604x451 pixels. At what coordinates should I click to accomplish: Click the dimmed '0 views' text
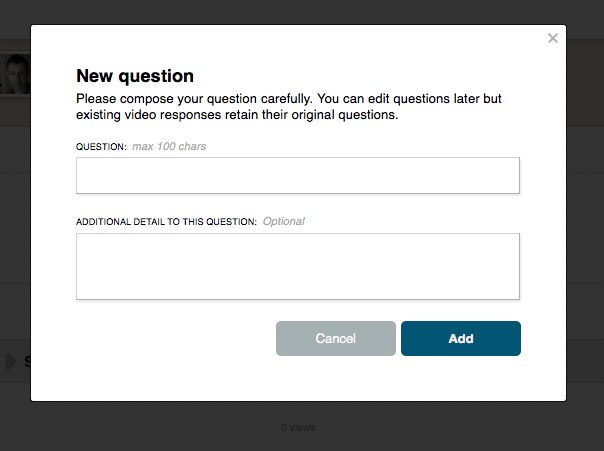(x=298, y=428)
